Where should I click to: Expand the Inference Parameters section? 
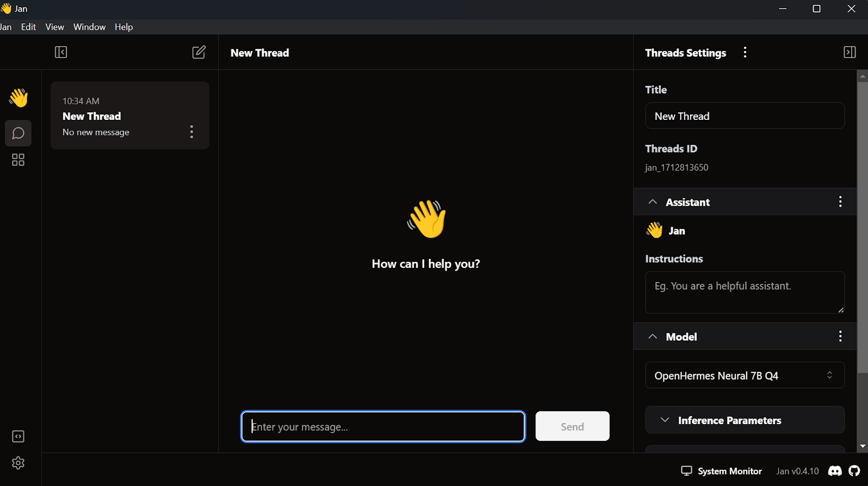[x=745, y=420]
